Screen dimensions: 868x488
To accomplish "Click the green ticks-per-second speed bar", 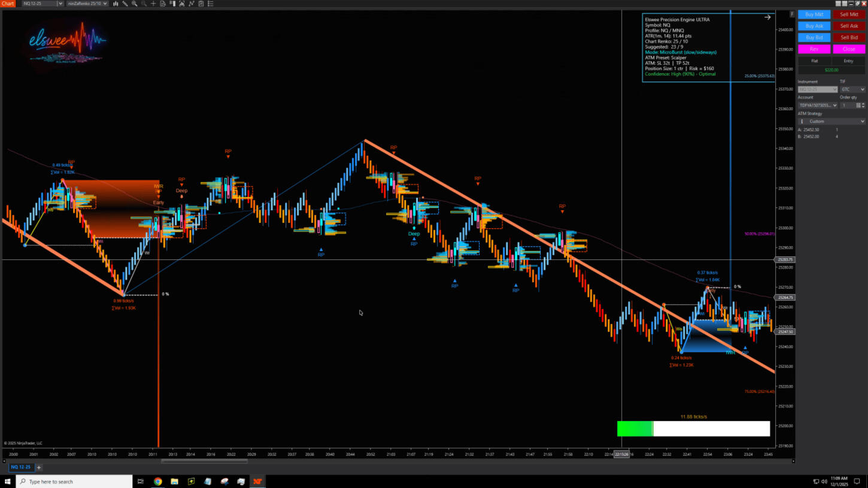I will point(635,429).
